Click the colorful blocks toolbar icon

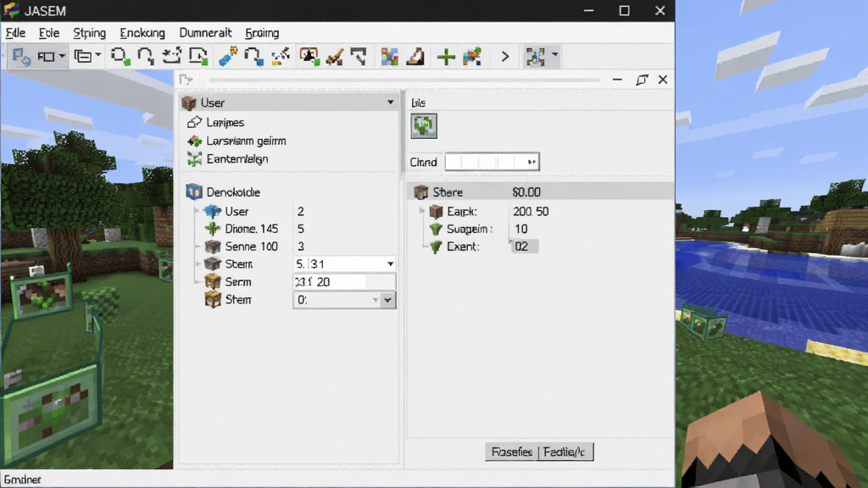coord(390,57)
